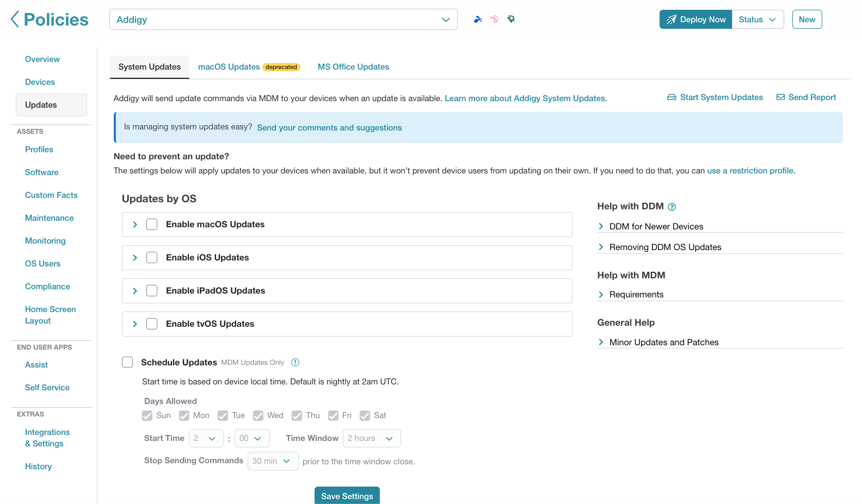Switch to the macOS Updates tab
Viewport: 862px width, 504px height.
pos(249,67)
